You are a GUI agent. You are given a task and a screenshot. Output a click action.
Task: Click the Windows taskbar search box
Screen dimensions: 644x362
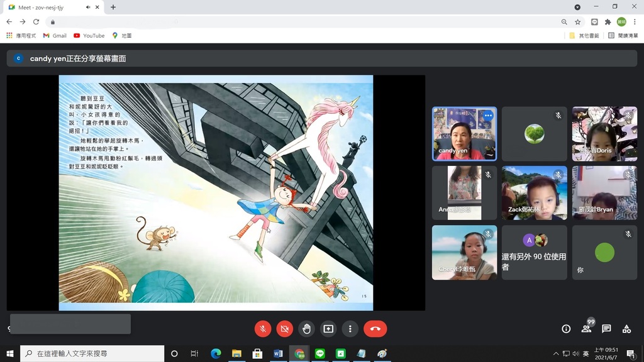pos(92,353)
